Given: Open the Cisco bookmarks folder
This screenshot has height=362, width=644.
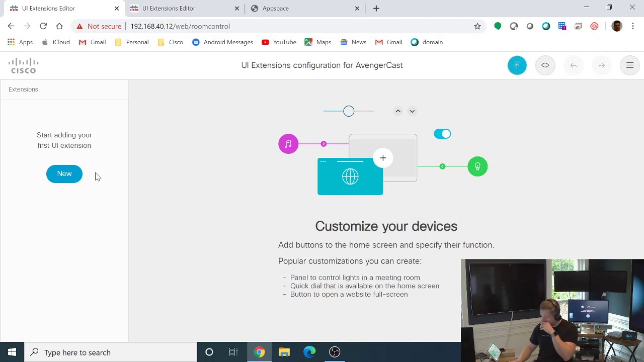Looking at the screenshot, I should (x=171, y=42).
